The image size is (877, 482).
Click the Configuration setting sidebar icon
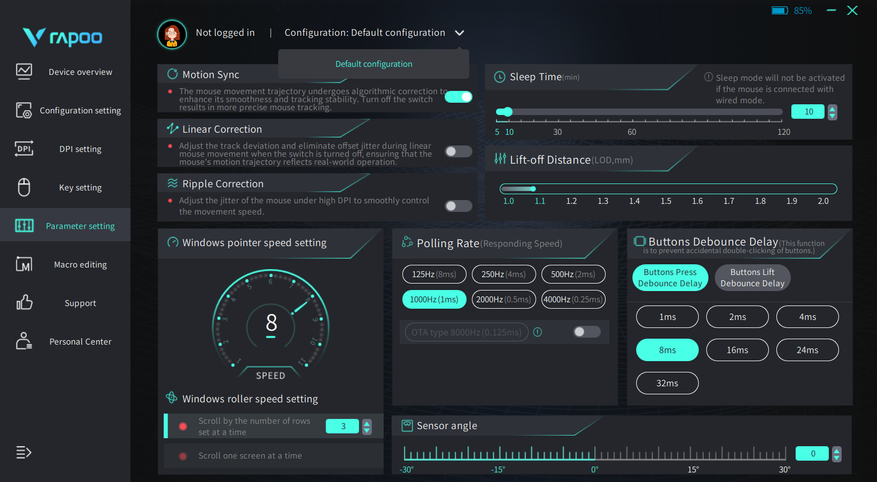(x=24, y=110)
